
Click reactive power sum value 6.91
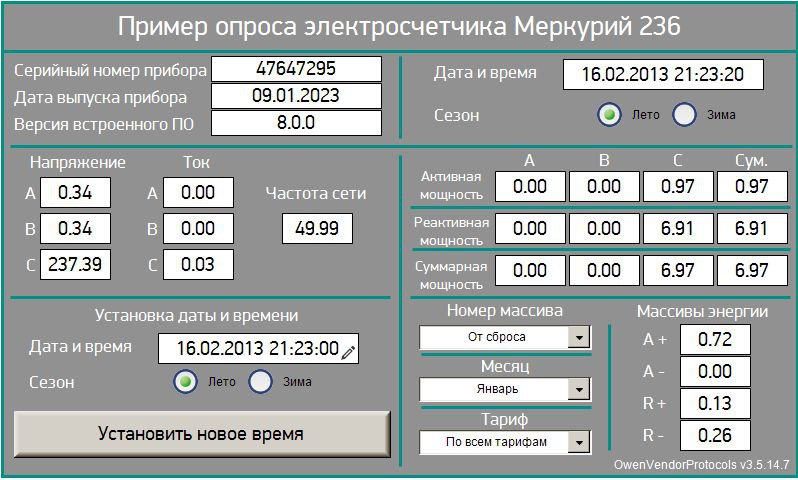click(x=752, y=229)
